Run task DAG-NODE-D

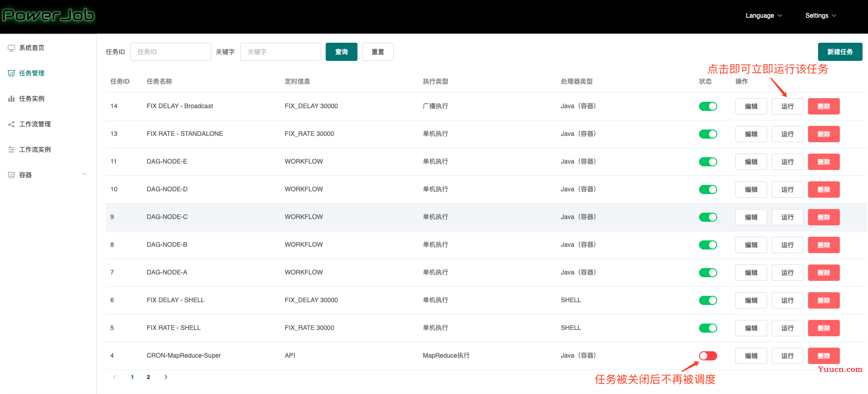click(788, 190)
